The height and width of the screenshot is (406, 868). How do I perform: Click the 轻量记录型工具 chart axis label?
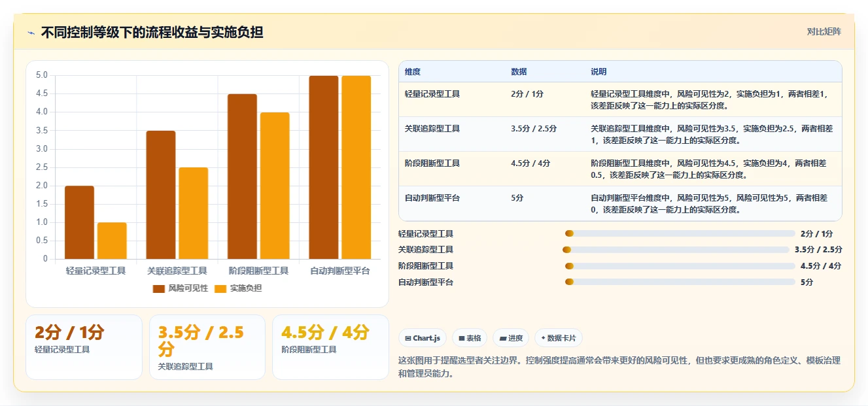pos(95,271)
